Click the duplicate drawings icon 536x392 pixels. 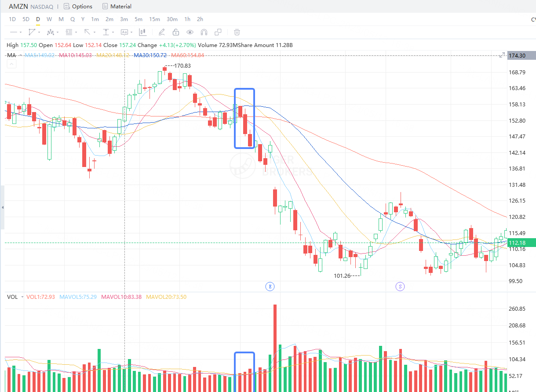point(218,32)
